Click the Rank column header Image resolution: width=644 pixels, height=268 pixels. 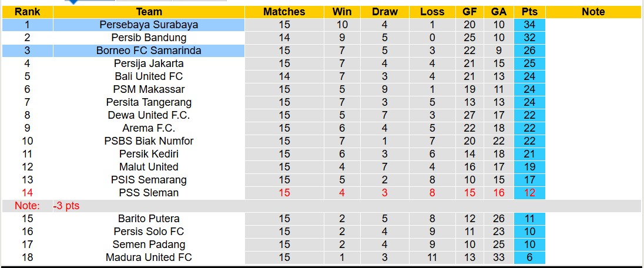[26, 12]
